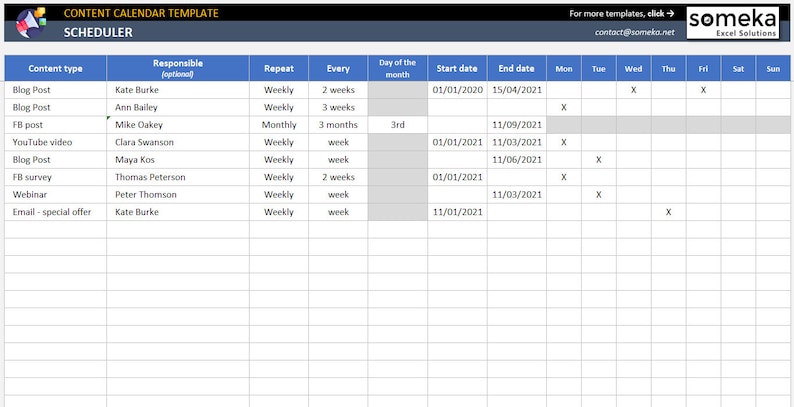The width and height of the screenshot is (794, 407).
Task: Select the Sat column header
Action: pyautogui.click(x=738, y=68)
